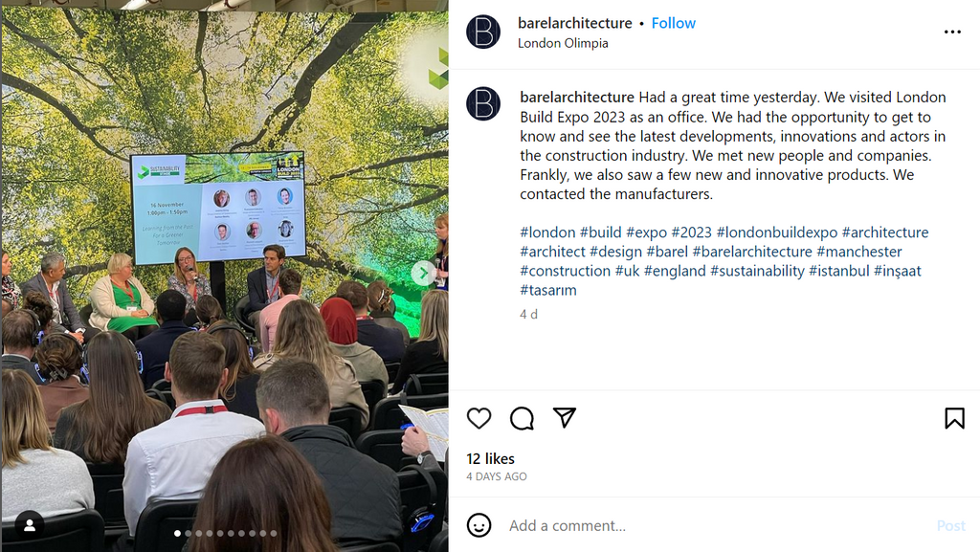This screenshot has width=980, height=552.
Task: Open profile avatar next to caption
Action: [483, 103]
